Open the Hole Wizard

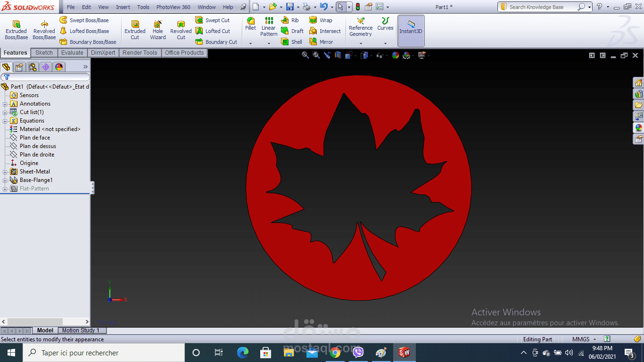[x=158, y=30]
